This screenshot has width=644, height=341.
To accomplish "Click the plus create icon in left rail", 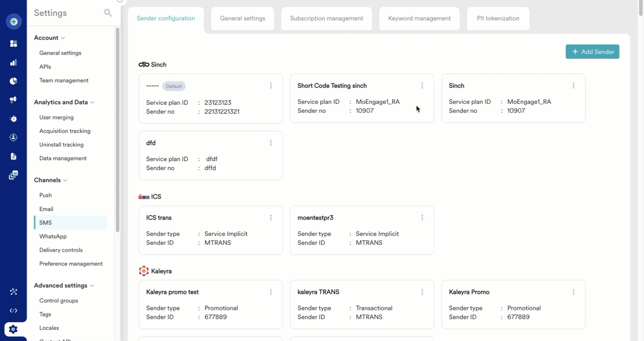I will click(x=13, y=21).
